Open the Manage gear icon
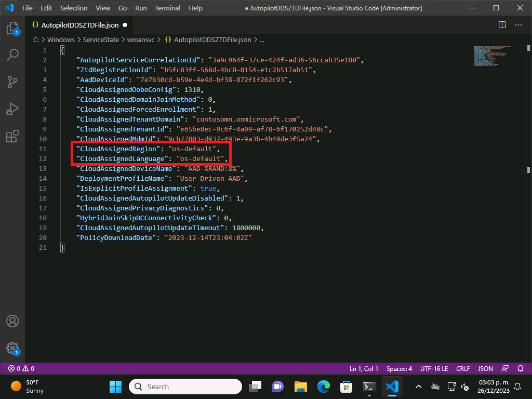The width and height of the screenshot is (532, 399). click(12, 348)
